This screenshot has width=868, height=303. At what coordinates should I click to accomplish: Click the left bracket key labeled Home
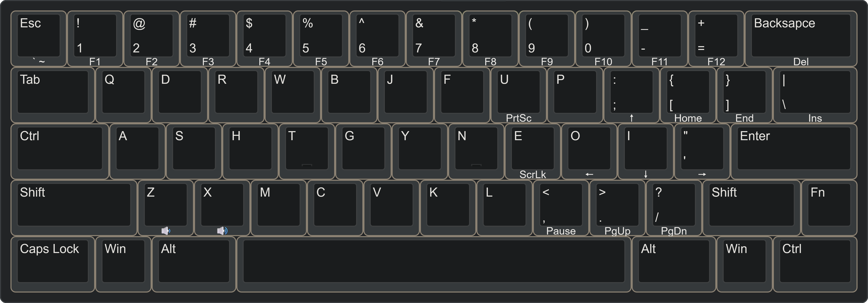click(x=688, y=95)
